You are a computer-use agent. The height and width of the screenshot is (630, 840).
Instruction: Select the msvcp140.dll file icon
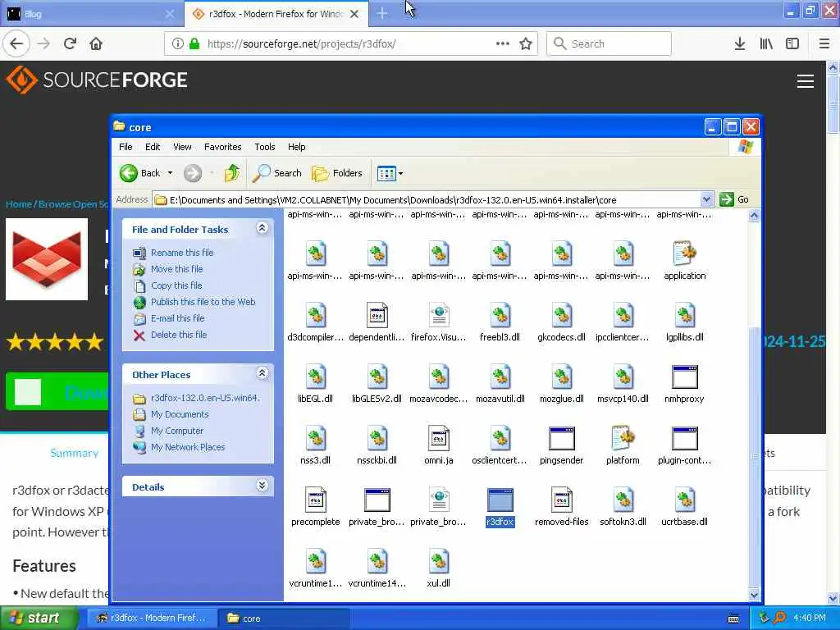click(623, 377)
